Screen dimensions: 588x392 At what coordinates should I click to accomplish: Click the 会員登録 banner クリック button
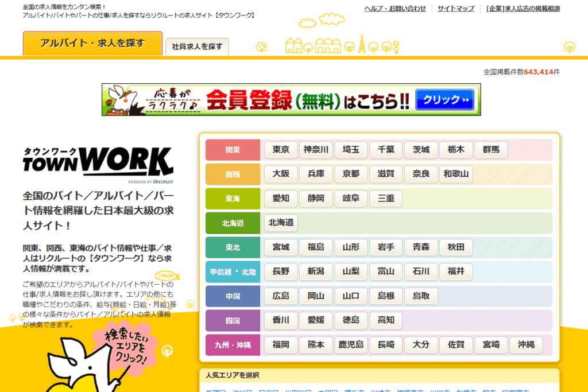(x=445, y=100)
